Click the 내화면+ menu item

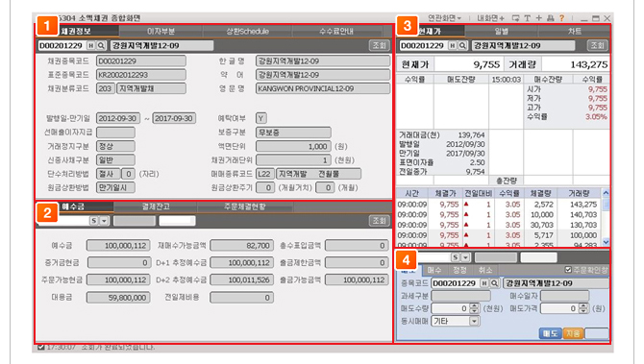(490, 18)
